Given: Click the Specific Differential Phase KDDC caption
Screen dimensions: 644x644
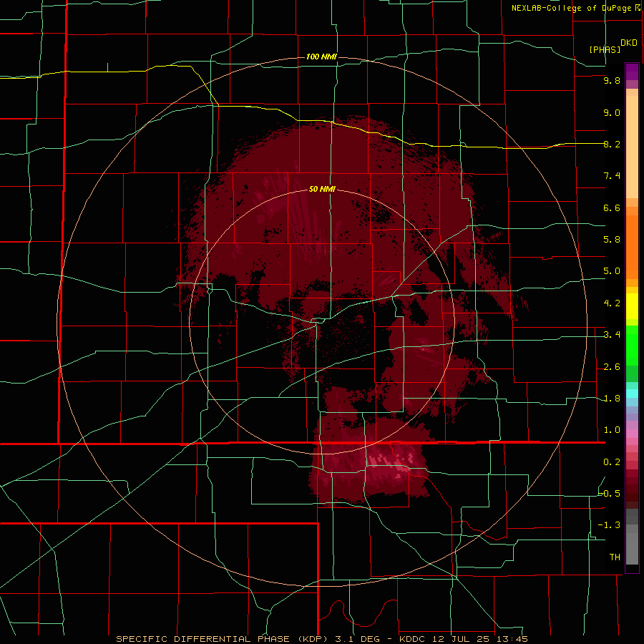Looking at the screenshot, I should click(x=321, y=639).
